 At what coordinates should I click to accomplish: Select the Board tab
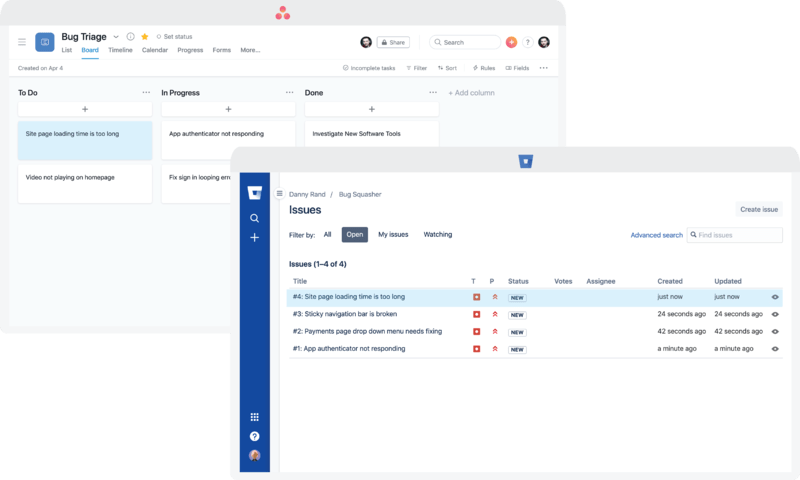(90, 50)
